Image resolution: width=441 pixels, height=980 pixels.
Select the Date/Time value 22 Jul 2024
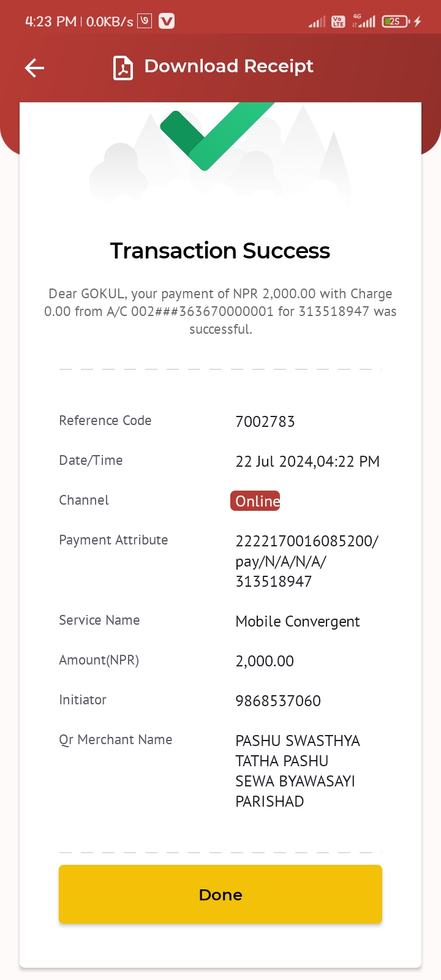pos(307,461)
